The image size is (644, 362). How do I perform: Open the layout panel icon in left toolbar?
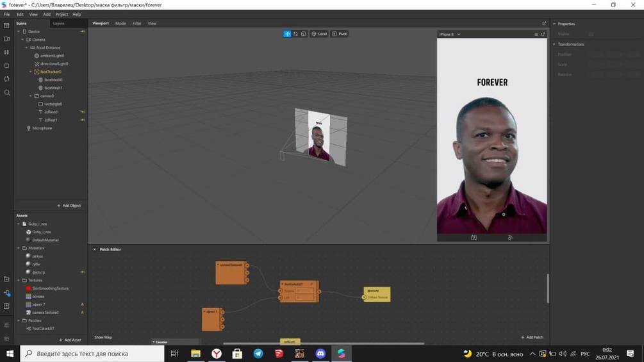(6, 26)
